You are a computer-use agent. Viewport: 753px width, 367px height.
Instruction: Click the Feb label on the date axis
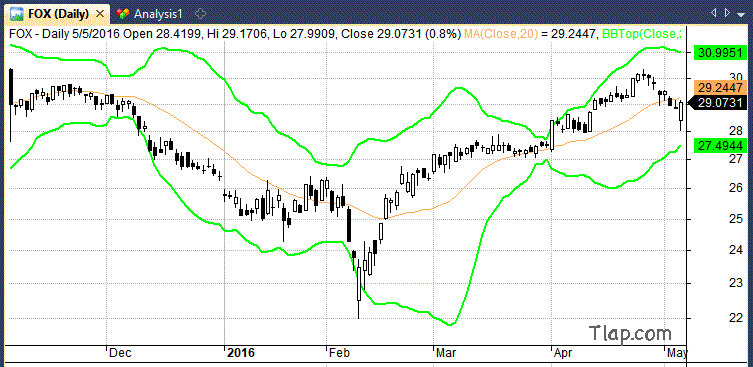[x=340, y=353]
